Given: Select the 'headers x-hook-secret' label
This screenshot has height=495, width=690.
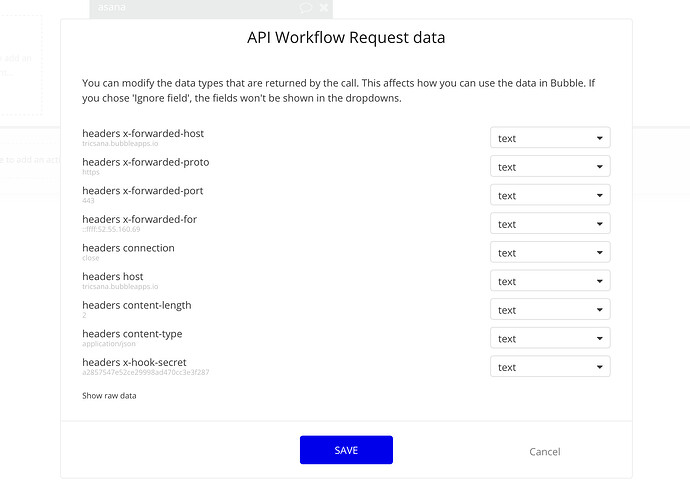Looking at the screenshot, I should point(134,362).
